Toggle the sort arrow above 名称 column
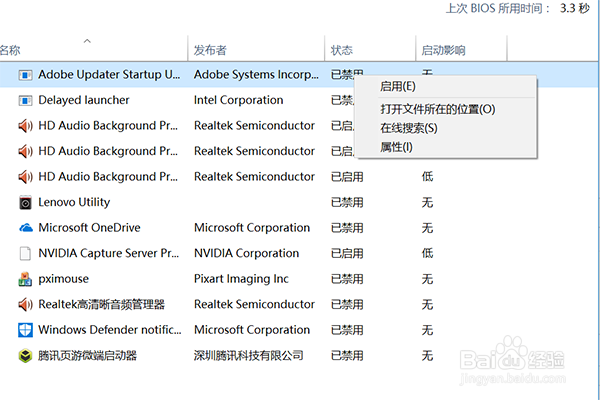600x400 pixels. click(x=87, y=41)
